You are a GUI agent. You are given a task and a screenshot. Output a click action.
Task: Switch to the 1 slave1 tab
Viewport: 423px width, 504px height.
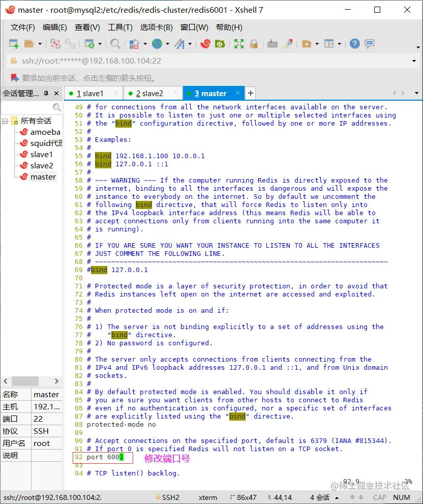93,93
